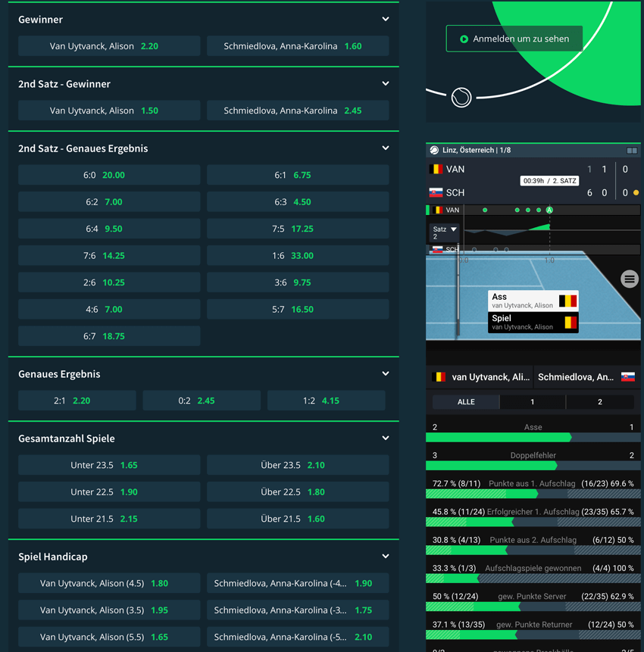Select the ALLE statistics tab
Viewport: 644px width, 652px height.
tap(466, 401)
